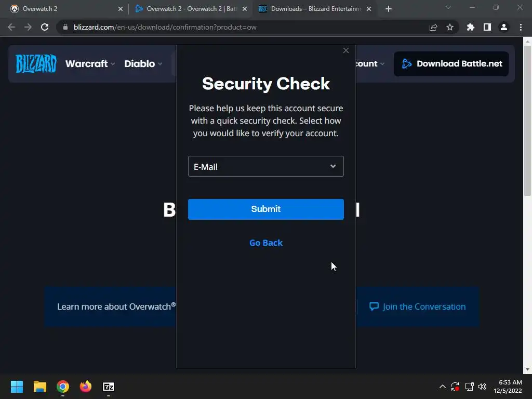Click Download Battle.net button

click(451, 64)
